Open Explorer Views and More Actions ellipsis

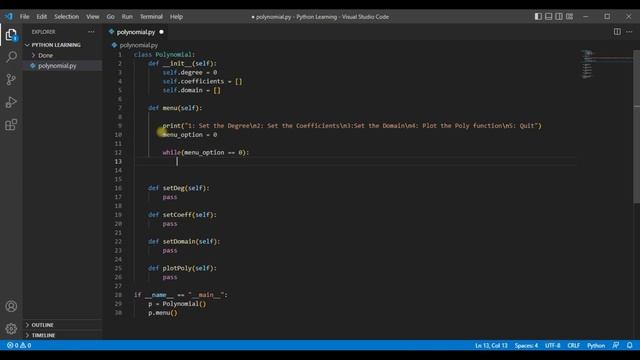pyautogui.click(x=91, y=32)
